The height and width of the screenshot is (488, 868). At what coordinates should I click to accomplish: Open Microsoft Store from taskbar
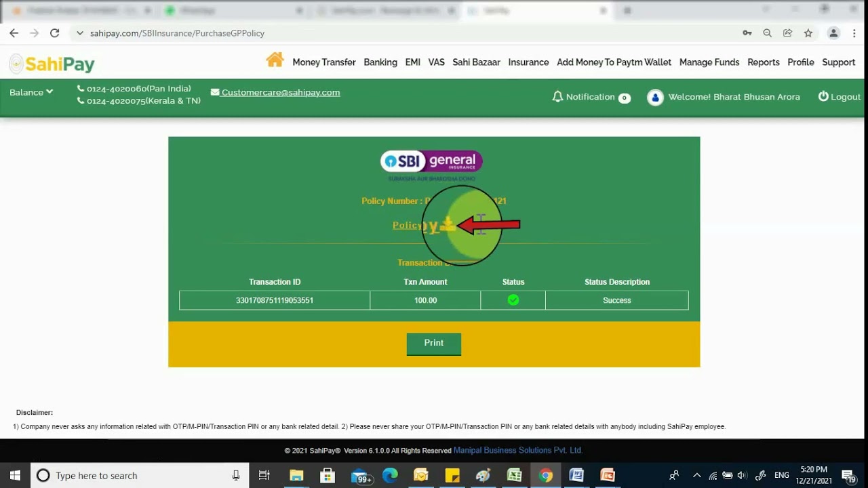tap(328, 475)
